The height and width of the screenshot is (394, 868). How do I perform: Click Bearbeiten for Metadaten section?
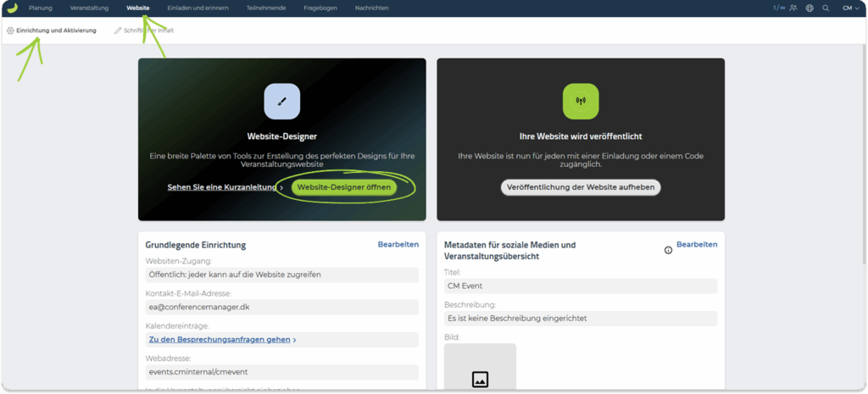[697, 244]
